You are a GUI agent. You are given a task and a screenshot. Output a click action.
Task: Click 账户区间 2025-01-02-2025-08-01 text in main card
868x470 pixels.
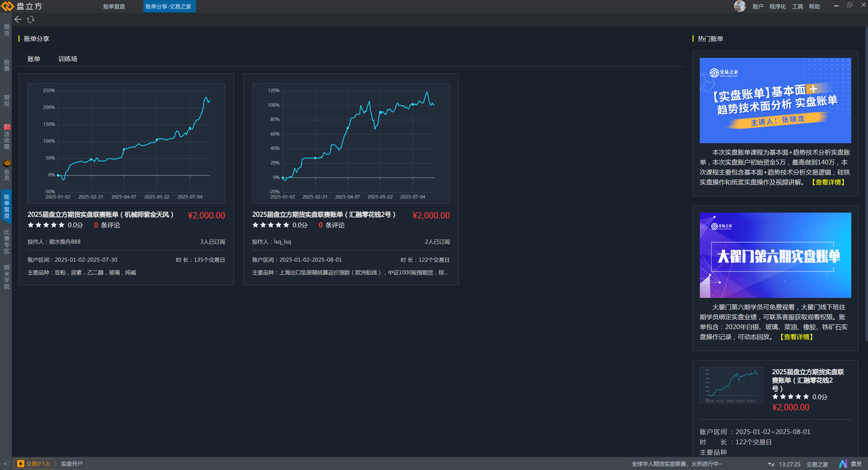[297, 260]
